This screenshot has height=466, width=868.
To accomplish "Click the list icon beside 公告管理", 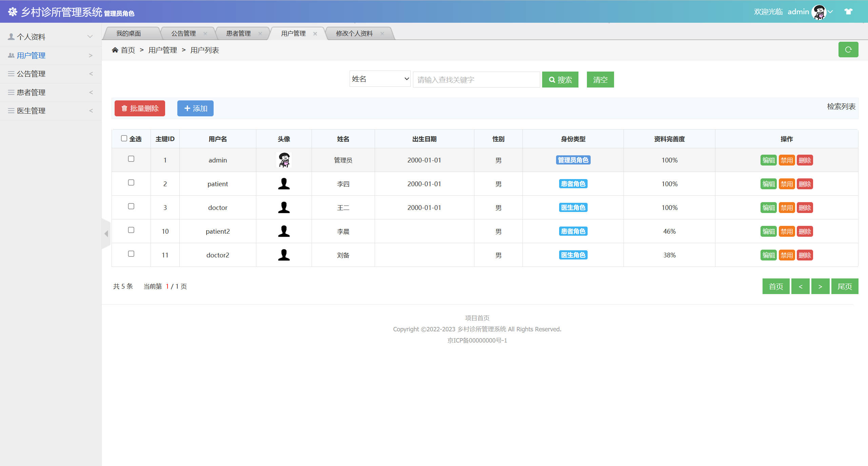I will pyautogui.click(x=11, y=74).
